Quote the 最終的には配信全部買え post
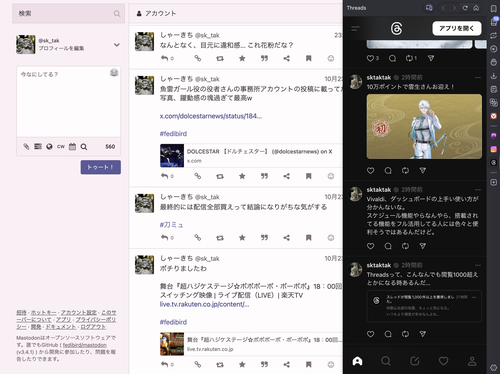This screenshot has width=500, height=374. (264, 238)
